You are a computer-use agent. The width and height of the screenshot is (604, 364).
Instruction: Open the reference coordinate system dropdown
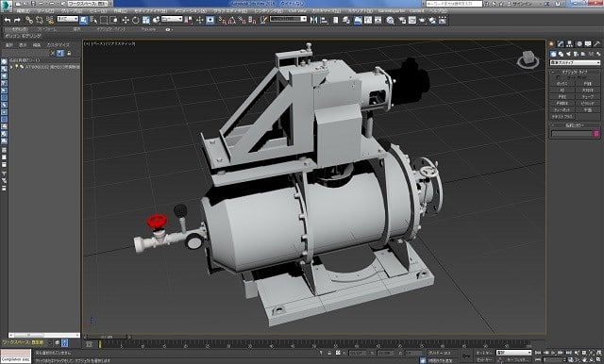tap(172, 19)
